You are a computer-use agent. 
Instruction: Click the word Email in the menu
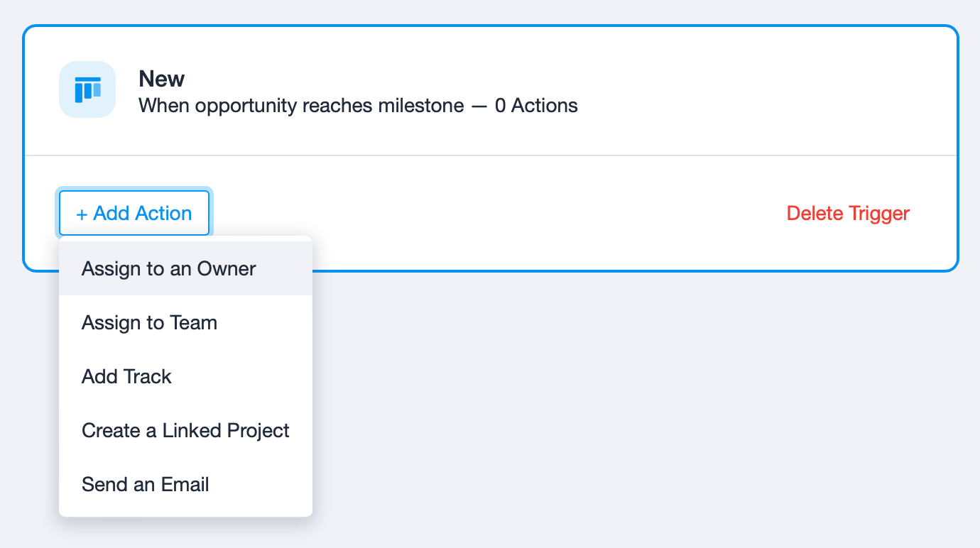pos(184,484)
